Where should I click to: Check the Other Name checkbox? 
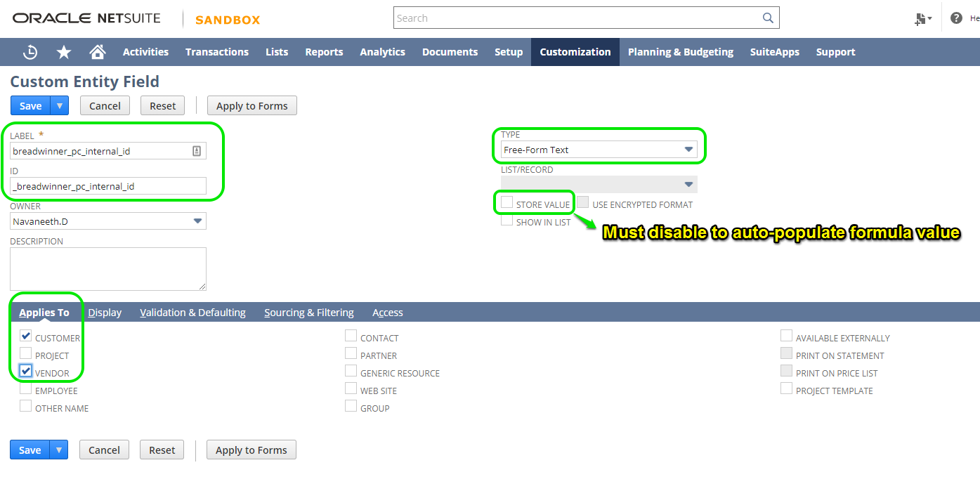pos(25,406)
